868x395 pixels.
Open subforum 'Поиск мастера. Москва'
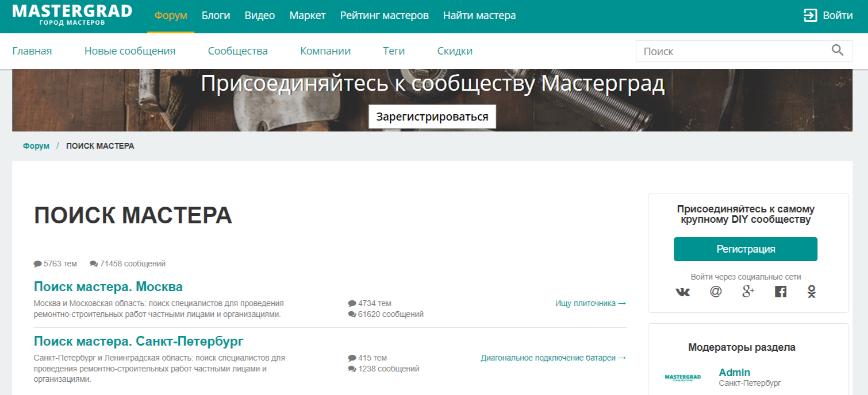pyautogui.click(x=107, y=286)
